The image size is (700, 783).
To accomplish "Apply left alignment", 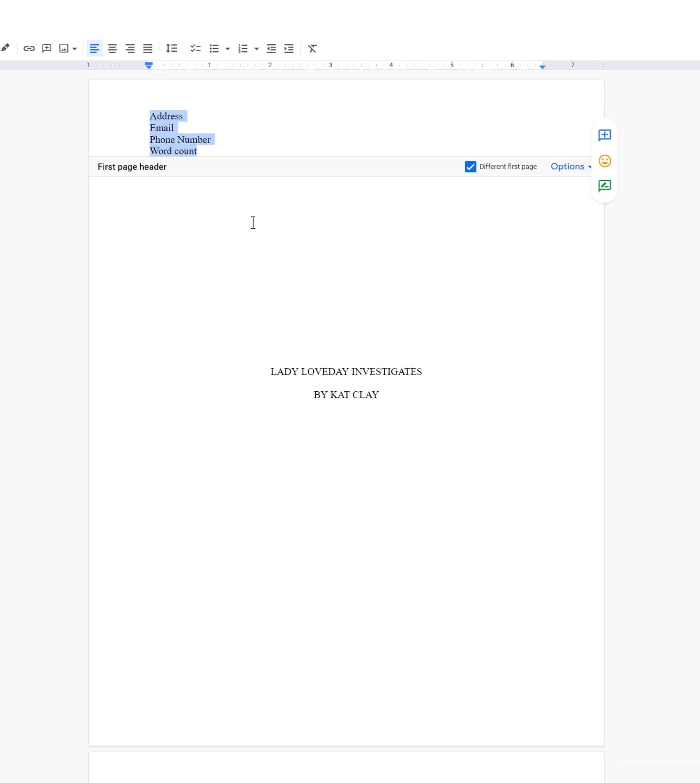I will (95, 48).
